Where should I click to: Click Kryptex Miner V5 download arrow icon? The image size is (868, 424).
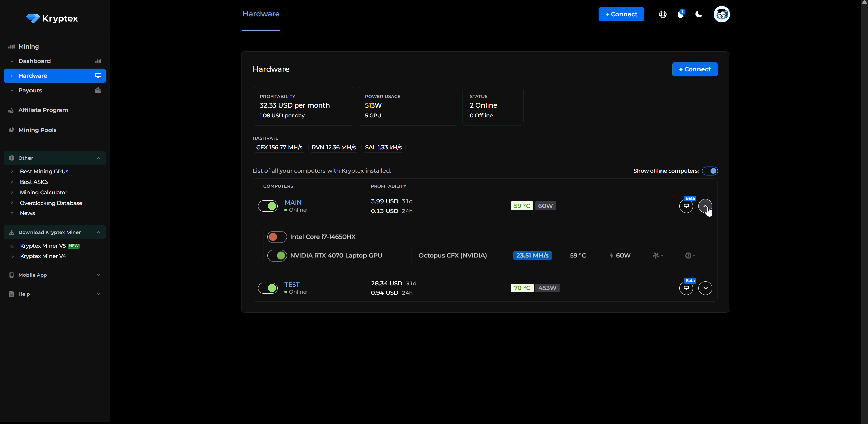point(12,246)
